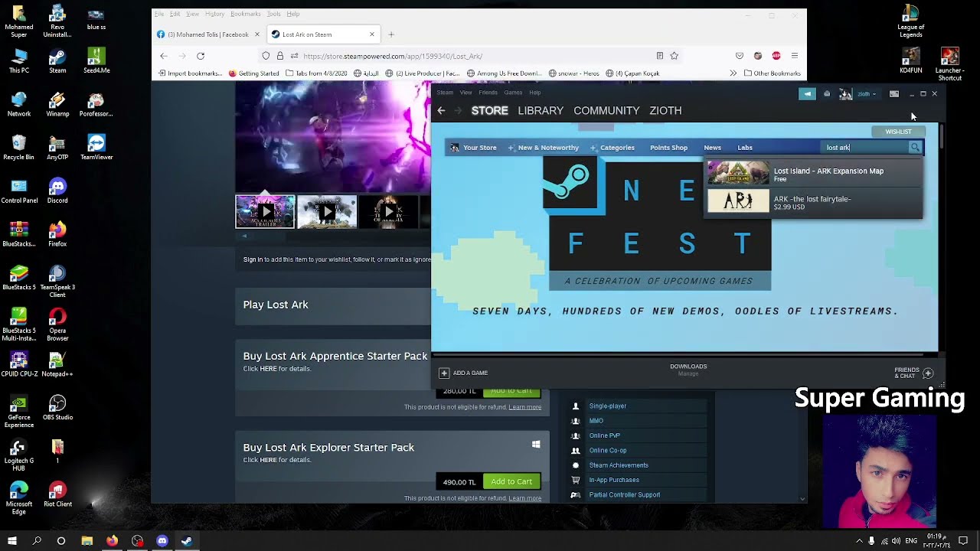Image resolution: width=980 pixels, height=551 pixels.
Task: Add Lost Ark Explorer Starter Pack to cart
Action: (x=511, y=482)
